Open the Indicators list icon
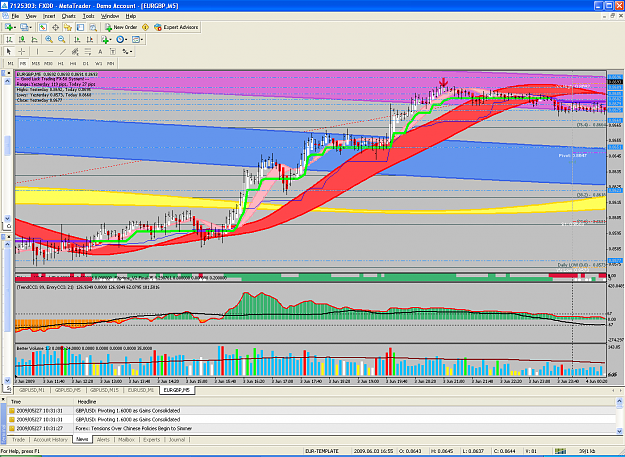Viewport: 625px width, 457px height. pos(105,39)
